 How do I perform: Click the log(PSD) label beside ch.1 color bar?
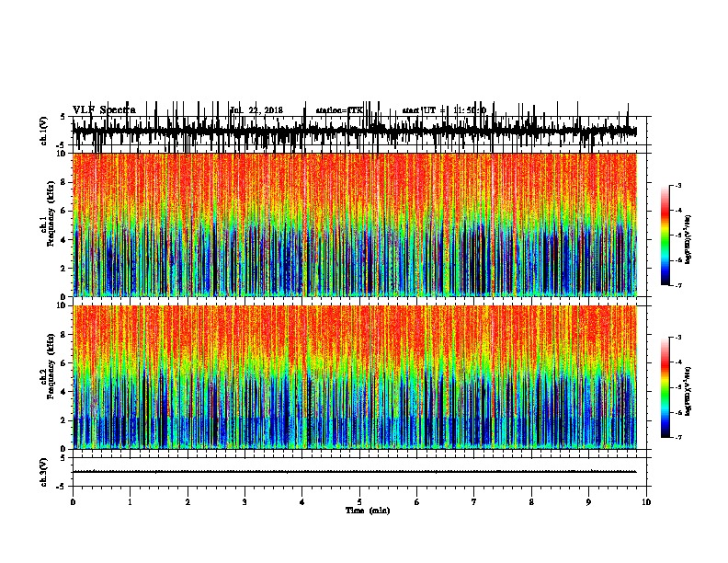(x=688, y=240)
